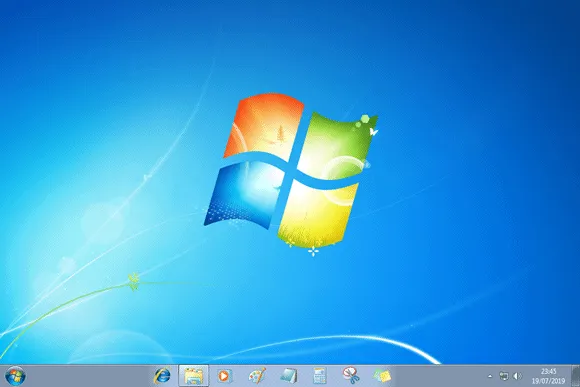Click the Show desktop button at taskbar end

(x=575, y=376)
